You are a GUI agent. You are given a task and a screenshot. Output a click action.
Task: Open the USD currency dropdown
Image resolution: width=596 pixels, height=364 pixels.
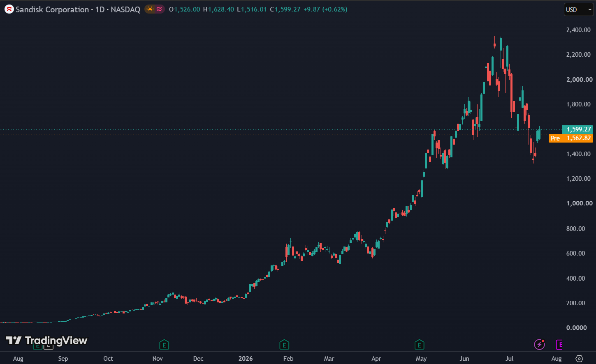tap(578, 9)
